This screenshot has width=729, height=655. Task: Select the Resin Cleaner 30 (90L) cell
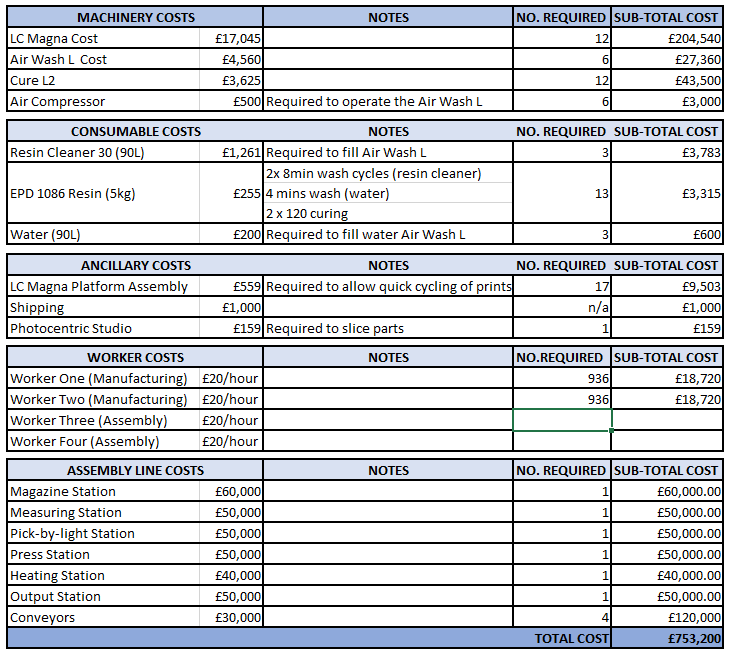pos(104,152)
